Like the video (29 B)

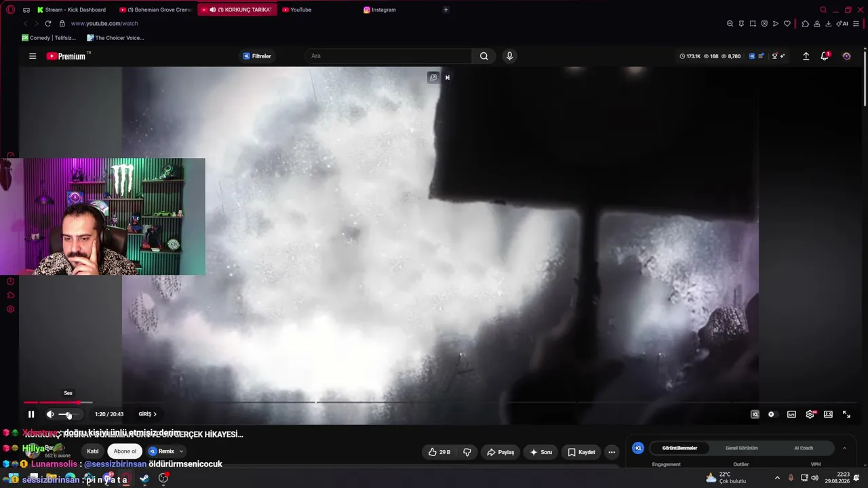(439, 452)
